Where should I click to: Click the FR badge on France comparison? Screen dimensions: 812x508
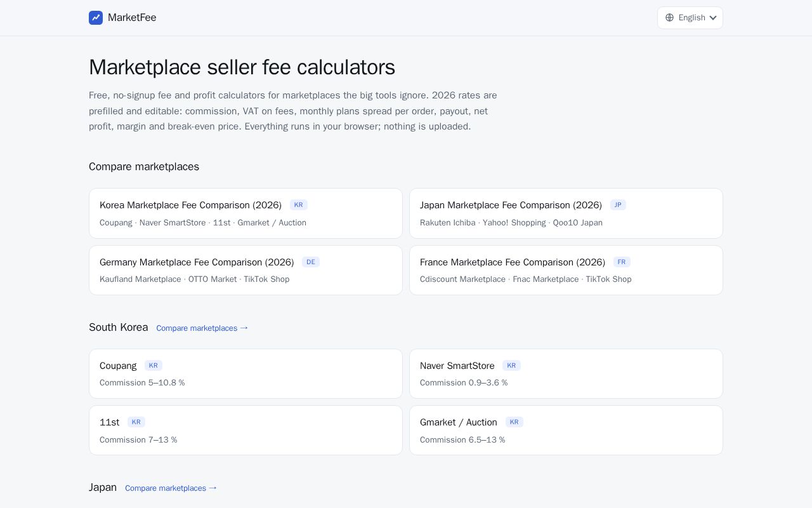tap(622, 262)
